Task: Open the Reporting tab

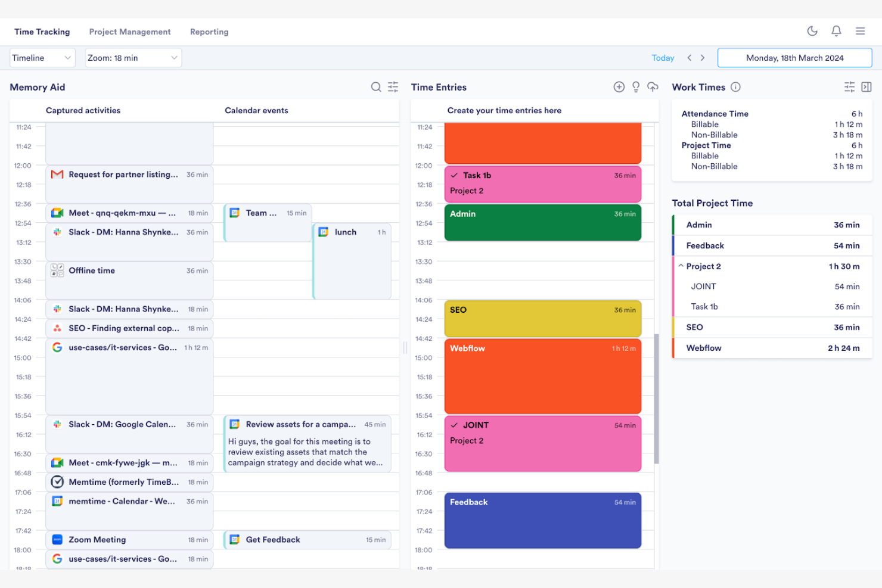Action: (x=209, y=32)
